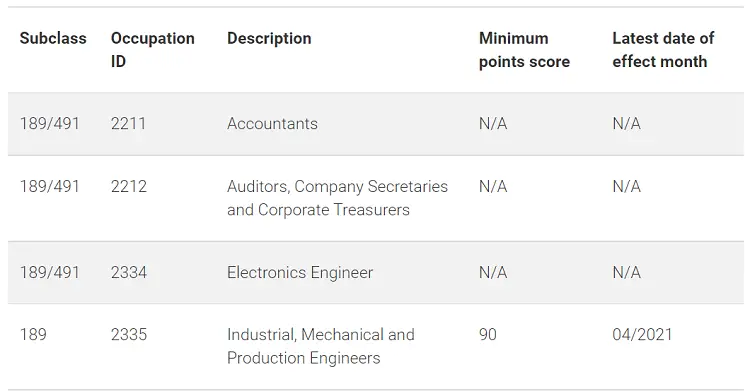
Task: Select Industrial, Mechanical and Production Engineers
Action: click(x=320, y=346)
